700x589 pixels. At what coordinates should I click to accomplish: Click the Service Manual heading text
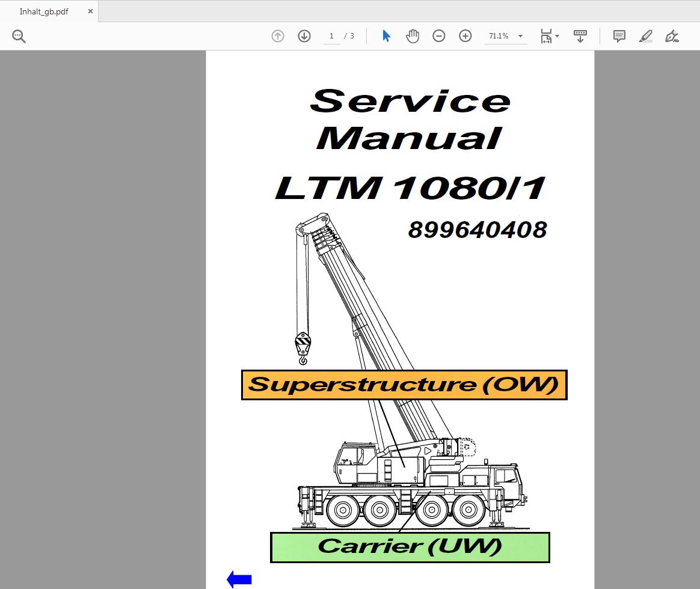pos(410,119)
